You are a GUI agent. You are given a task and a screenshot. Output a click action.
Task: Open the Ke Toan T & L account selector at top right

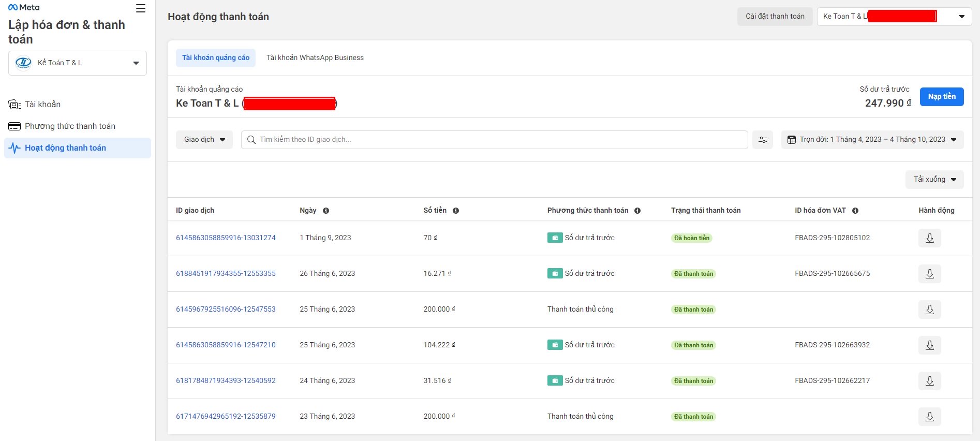pyautogui.click(x=894, y=17)
